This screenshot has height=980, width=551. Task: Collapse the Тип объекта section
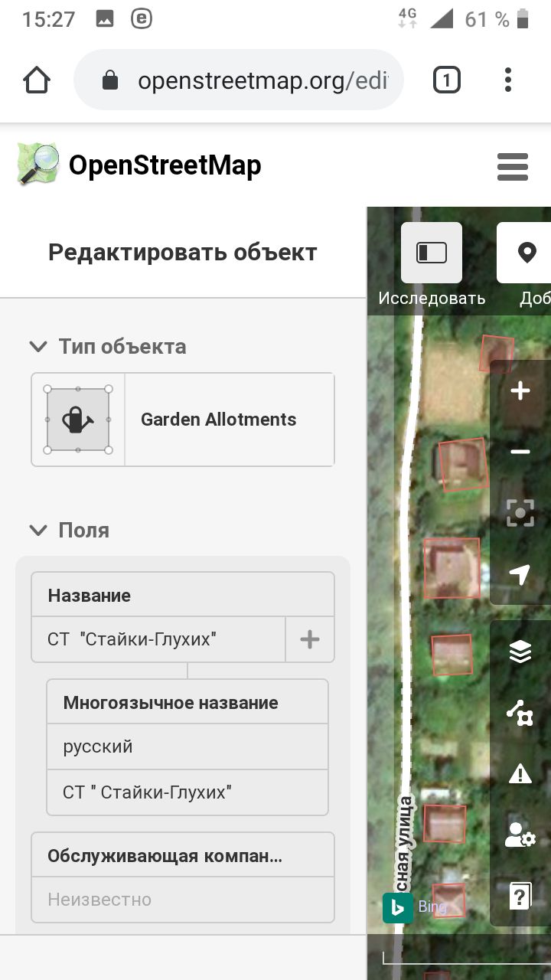107,347
